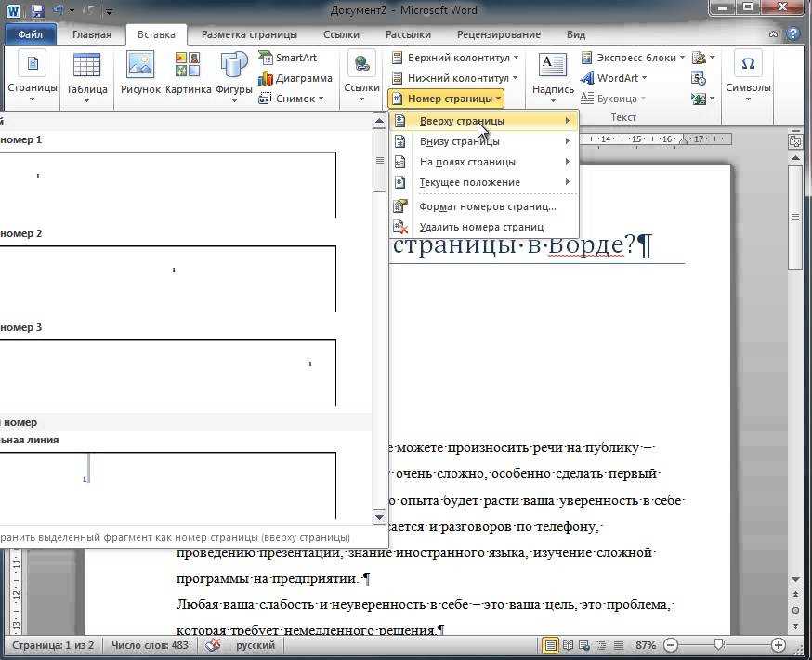Open the Рецензирование tab
This screenshot has width=812, height=660.
point(499,34)
